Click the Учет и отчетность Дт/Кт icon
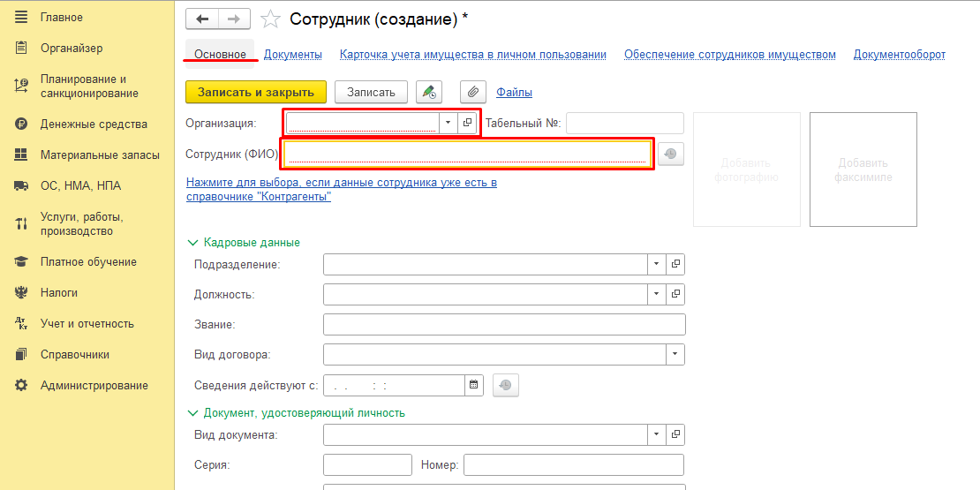980x490 pixels. click(21, 324)
